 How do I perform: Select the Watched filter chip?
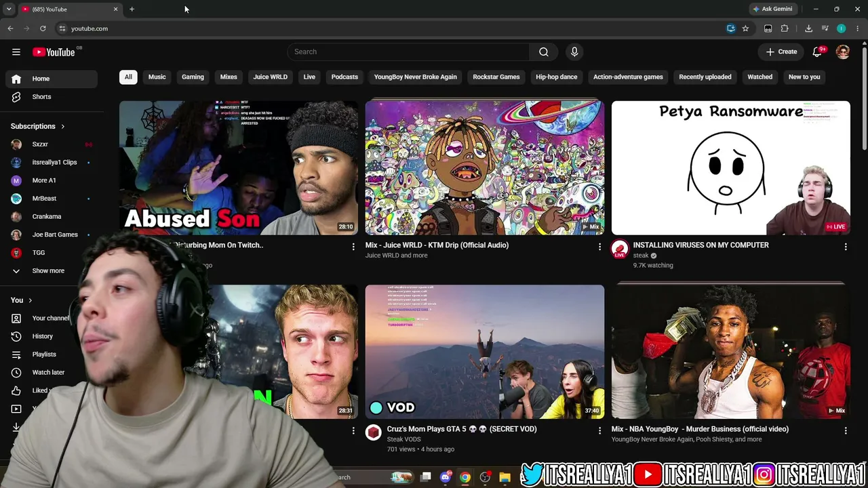(x=760, y=77)
